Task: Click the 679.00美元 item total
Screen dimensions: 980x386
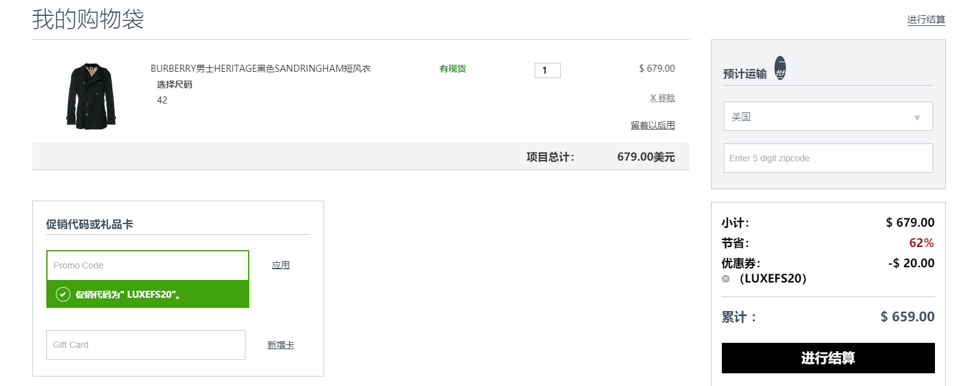Action: point(646,157)
